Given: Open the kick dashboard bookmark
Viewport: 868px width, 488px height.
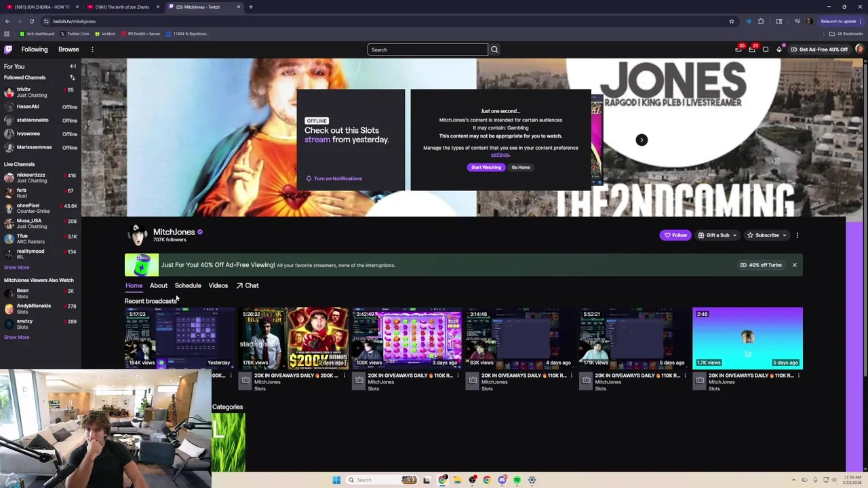Looking at the screenshot, I should (37, 34).
